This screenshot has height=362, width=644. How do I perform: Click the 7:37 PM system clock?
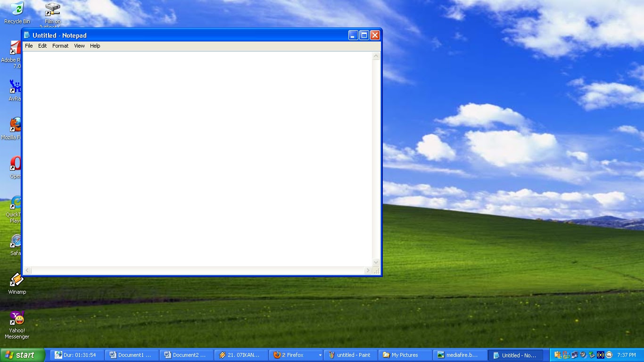tap(627, 355)
